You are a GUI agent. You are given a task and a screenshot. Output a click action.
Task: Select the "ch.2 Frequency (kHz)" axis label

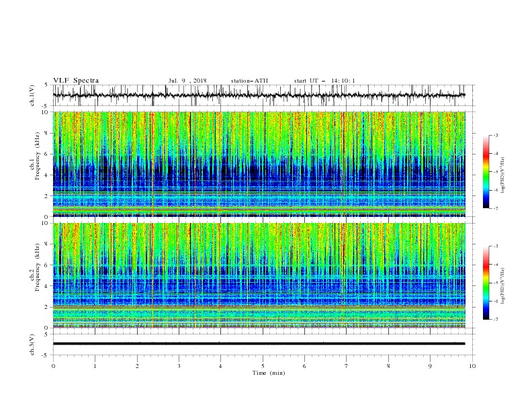[35, 267]
